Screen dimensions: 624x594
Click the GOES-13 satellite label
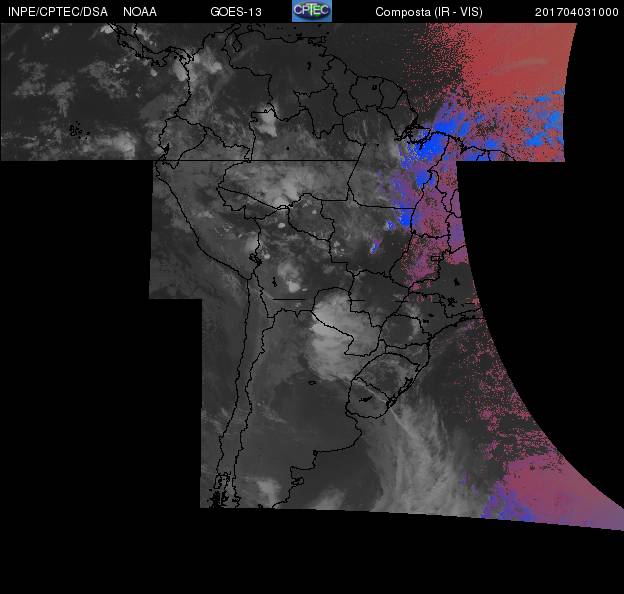[x=236, y=12]
